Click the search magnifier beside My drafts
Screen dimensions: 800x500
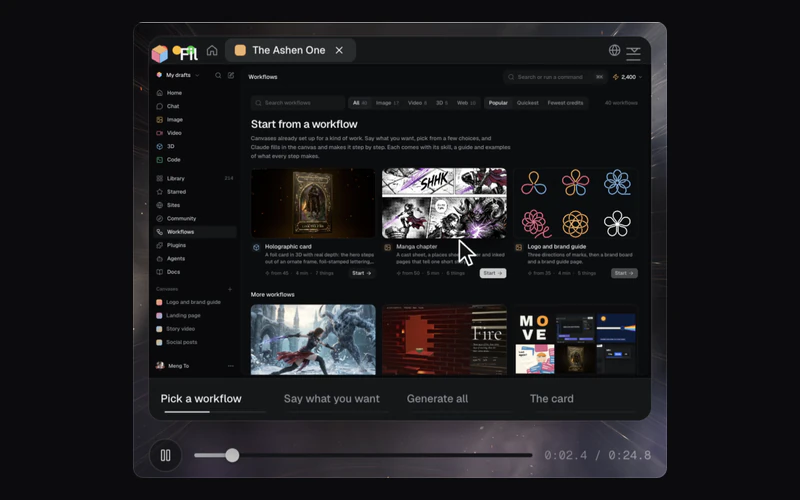point(218,75)
